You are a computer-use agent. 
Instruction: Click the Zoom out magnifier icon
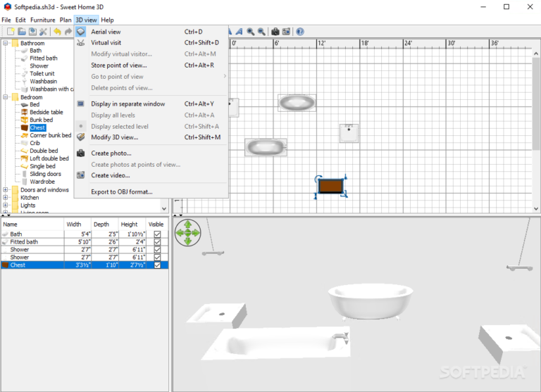(261, 32)
